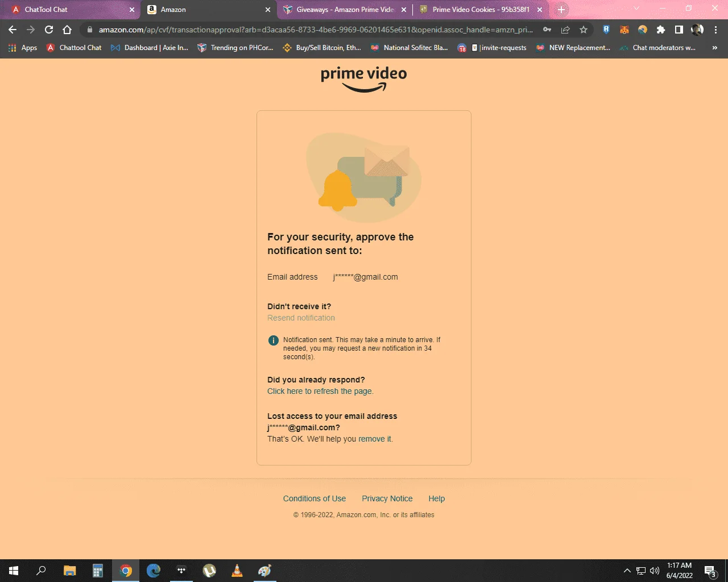This screenshot has height=582, width=728.
Task: Open Microsoft Edge from taskbar
Action: click(154, 571)
